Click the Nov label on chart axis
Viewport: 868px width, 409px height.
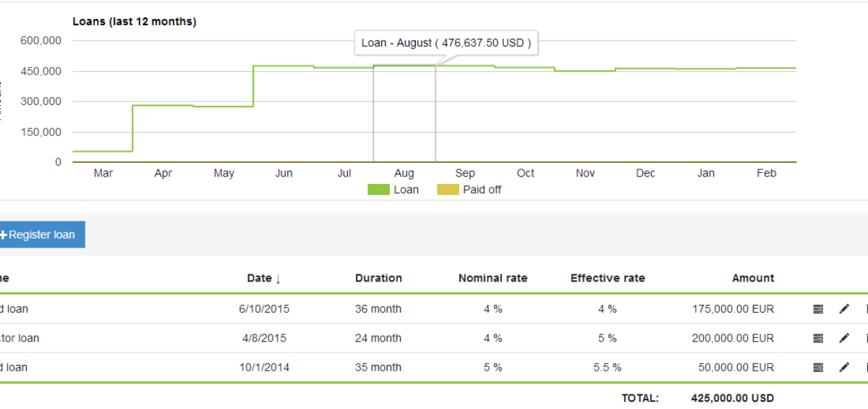tap(586, 173)
